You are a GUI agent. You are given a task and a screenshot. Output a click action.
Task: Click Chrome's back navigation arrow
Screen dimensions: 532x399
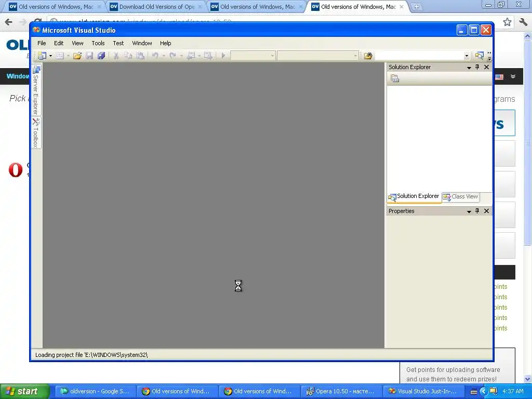pyautogui.click(x=8, y=22)
